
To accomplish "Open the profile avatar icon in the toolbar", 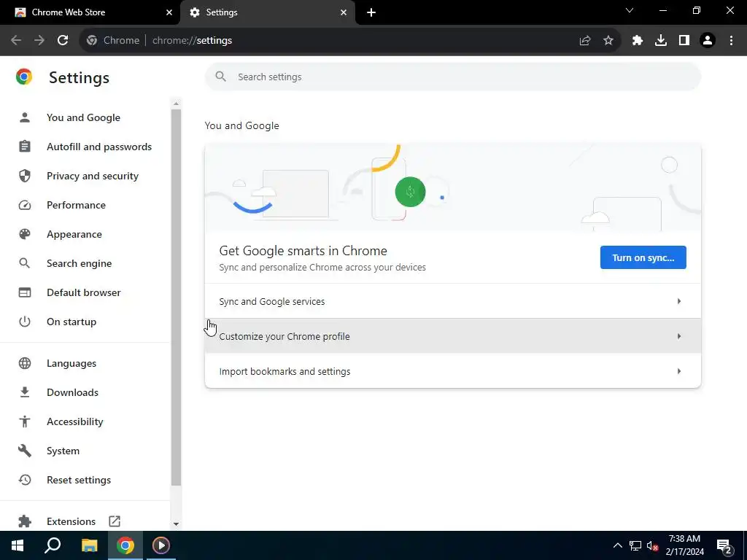I will pyautogui.click(x=708, y=41).
